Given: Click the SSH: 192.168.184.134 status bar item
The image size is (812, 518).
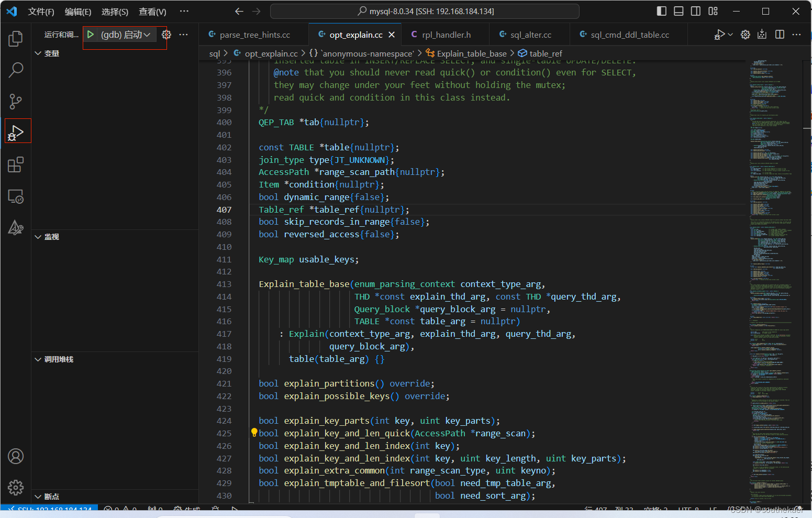Looking at the screenshot, I should 50,509.
